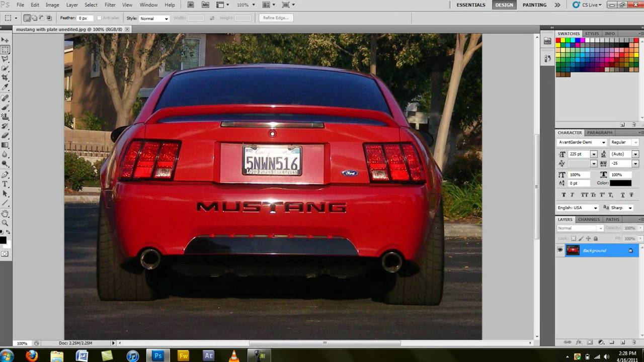The width and height of the screenshot is (644, 362).
Task: Select the Background layer thumbnail
Action: click(573, 250)
